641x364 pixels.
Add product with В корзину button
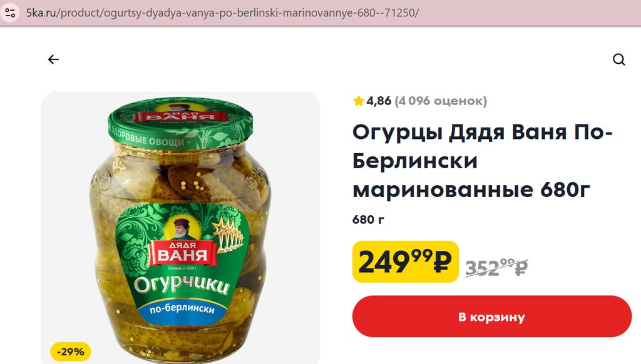(492, 316)
